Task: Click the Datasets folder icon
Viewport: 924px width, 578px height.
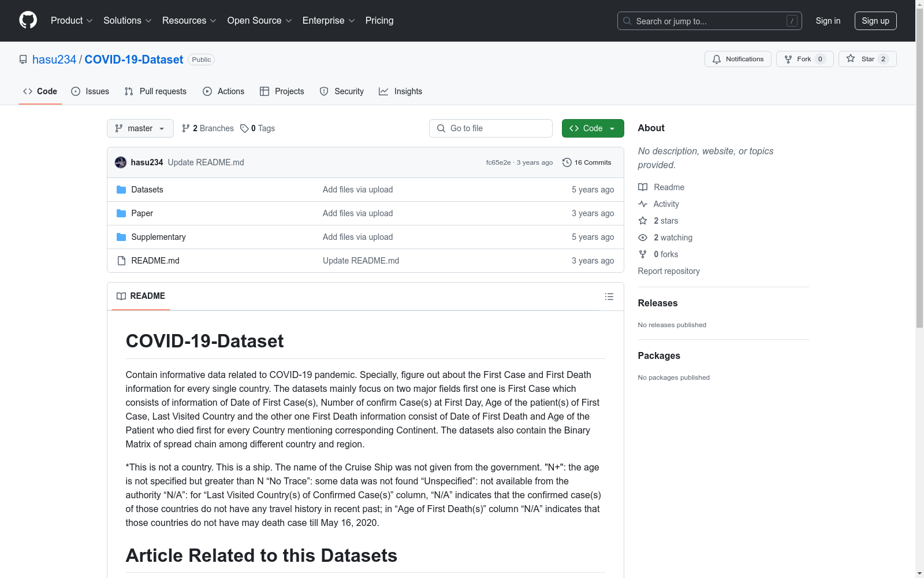Action: click(x=121, y=190)
